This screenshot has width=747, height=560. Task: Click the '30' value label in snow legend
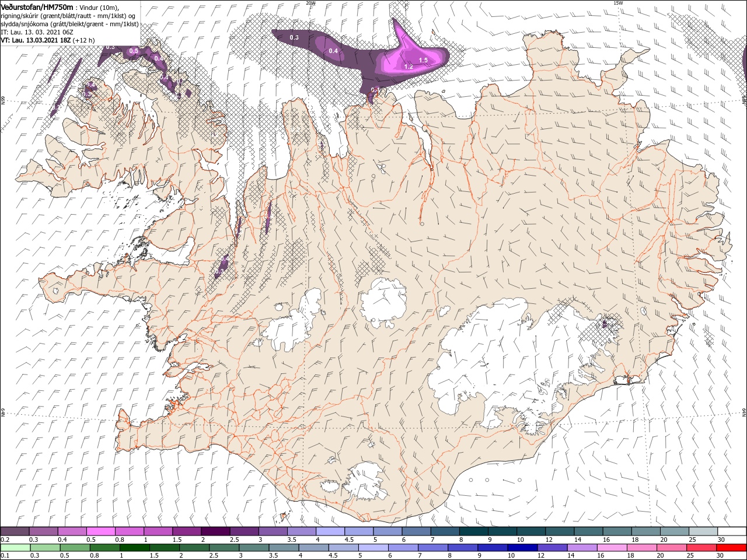click(x=721, y=540)
